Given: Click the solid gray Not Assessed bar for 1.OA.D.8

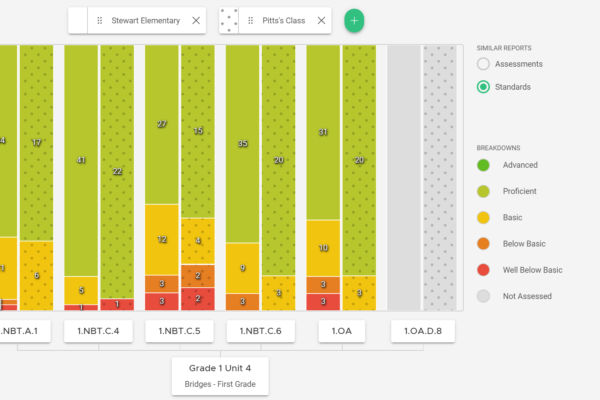Looking at the screenshot, I should [x=404, y=178].
